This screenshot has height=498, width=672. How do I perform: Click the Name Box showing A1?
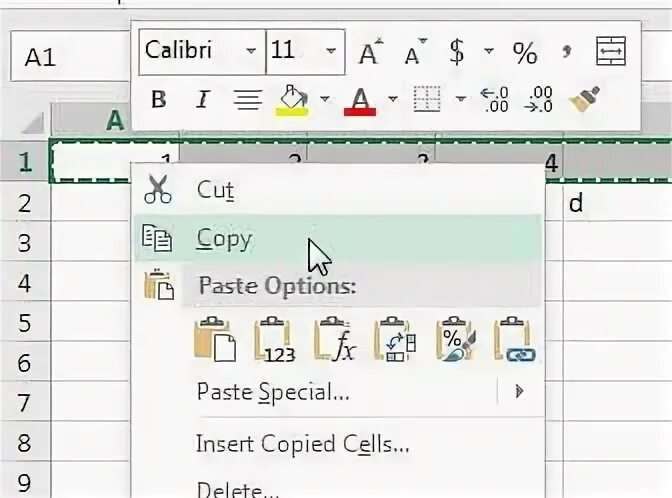tap(62, 57)
